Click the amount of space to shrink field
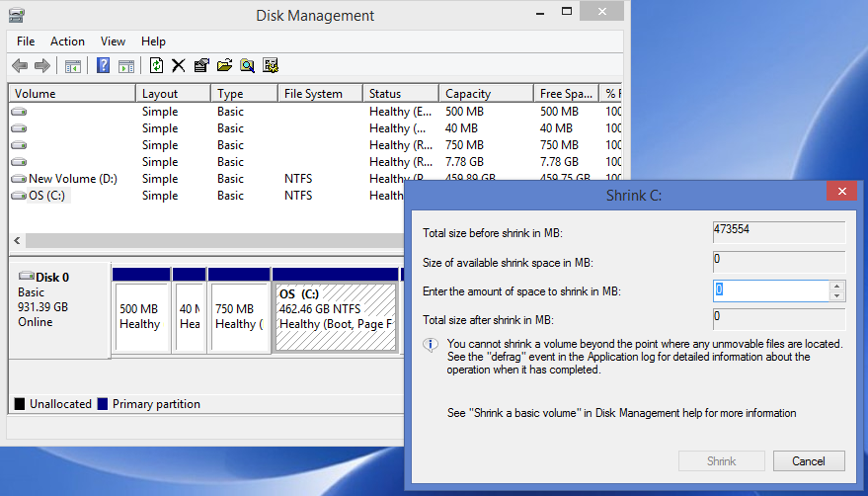 (770, 290)
